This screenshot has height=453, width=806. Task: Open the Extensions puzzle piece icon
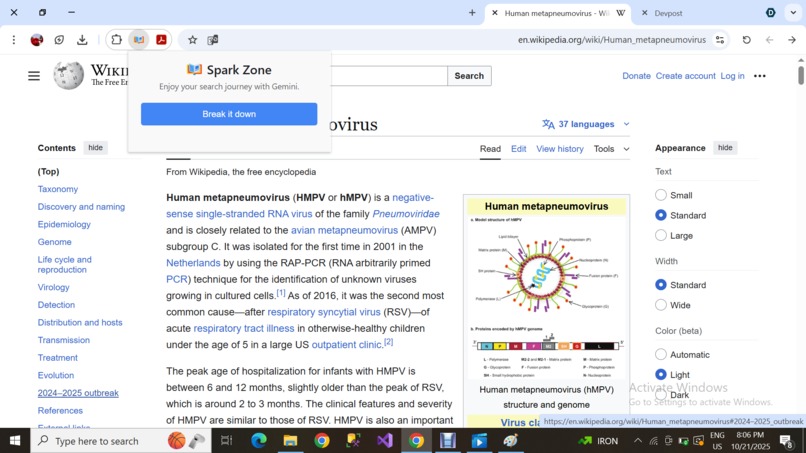[x=117, y=40]
